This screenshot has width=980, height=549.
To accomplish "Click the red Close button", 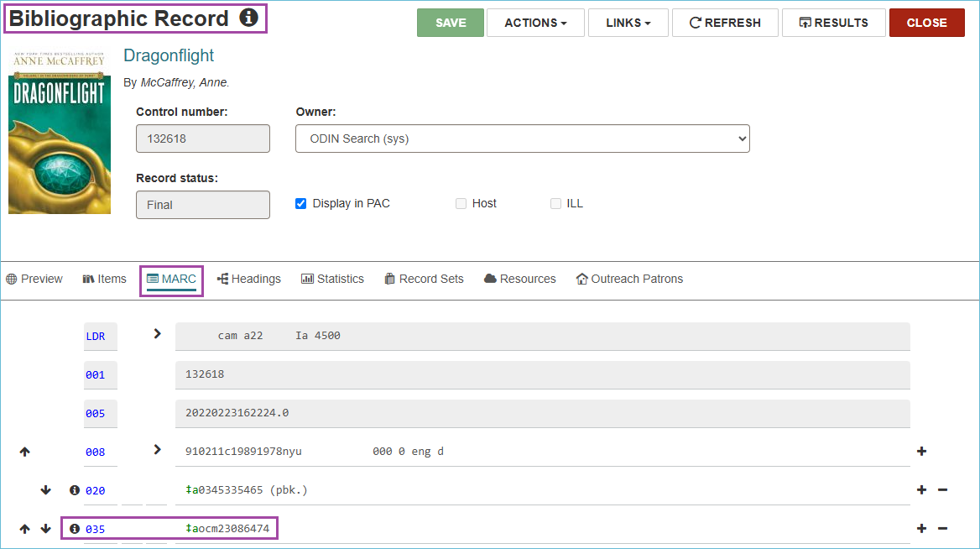I will click(927, 23).
